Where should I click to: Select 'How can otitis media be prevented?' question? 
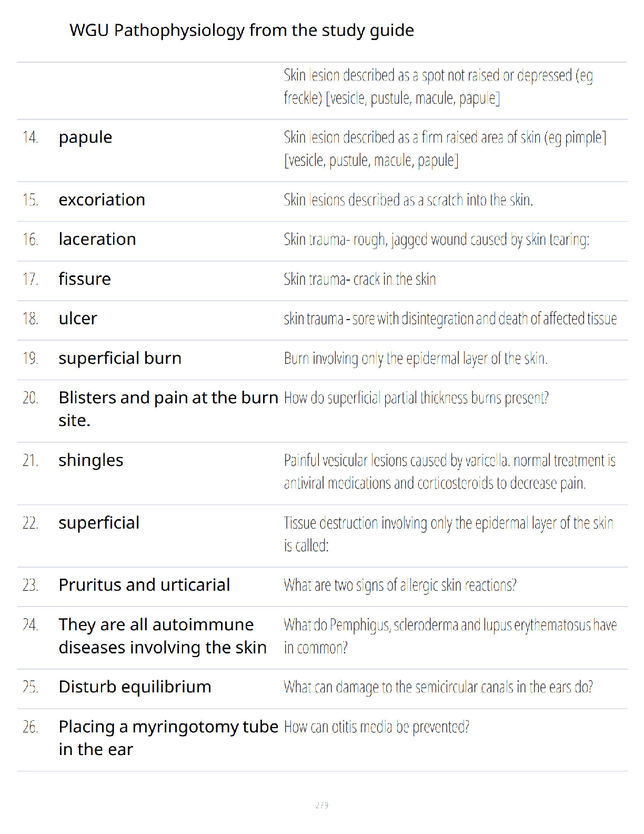pos(377,727)
